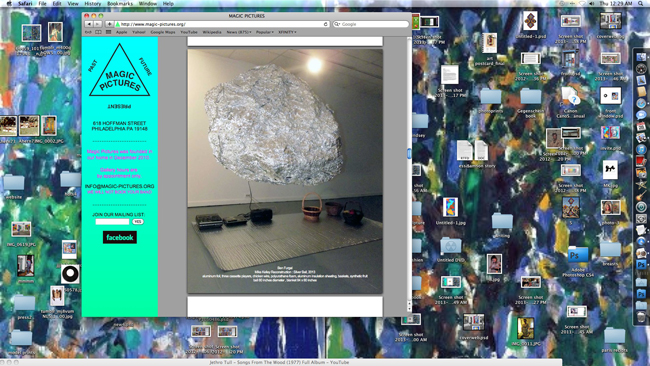Screen dimensions: 650x366
Task: Open the Bookmarks menu
Action: 120,3
